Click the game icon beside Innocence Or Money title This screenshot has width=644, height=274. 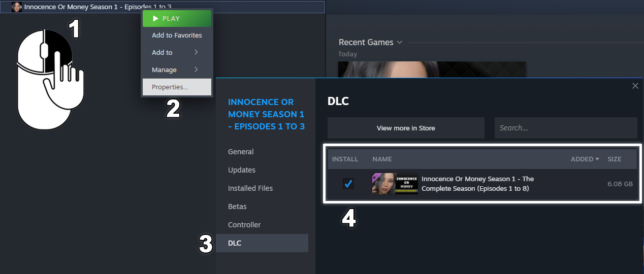pyautogui.click(x=17, y=7)
